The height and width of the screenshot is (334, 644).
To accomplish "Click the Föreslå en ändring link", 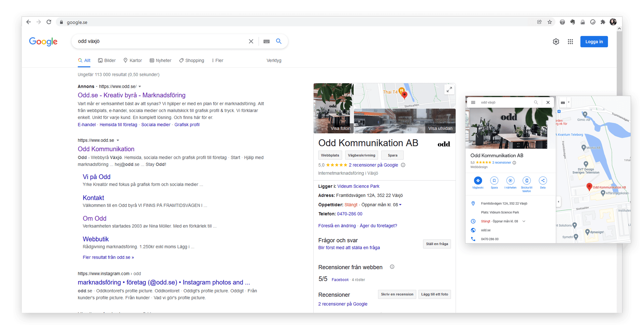I will (337, 226).
